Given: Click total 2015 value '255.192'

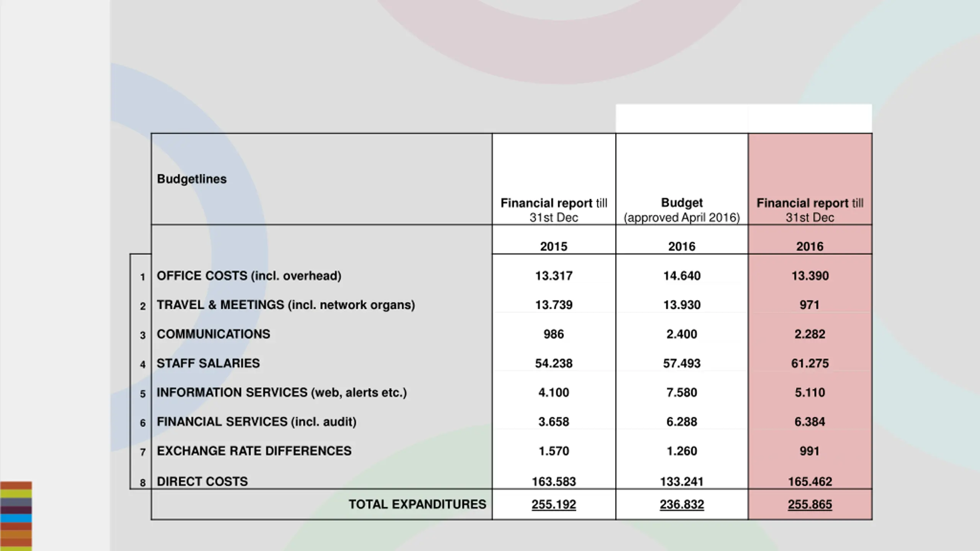Looking at the screenshot, I should pyautogui.click(x=554, y=504).
